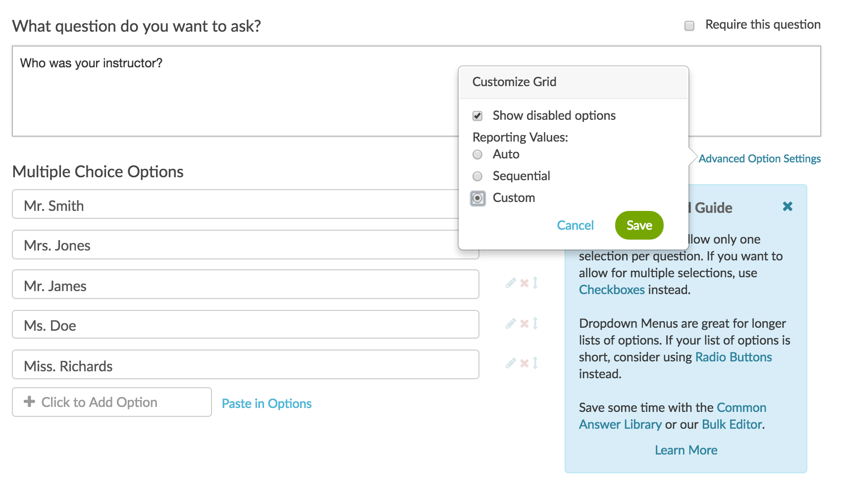Screen dimensions: 841x504
Task: Click the pencil edit icon for Mr. James
Action: coord(511,283)
